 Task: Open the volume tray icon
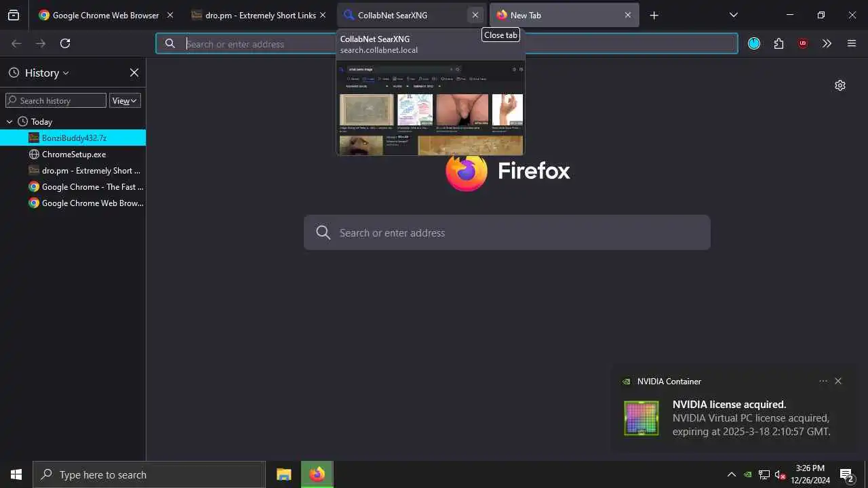781,474
